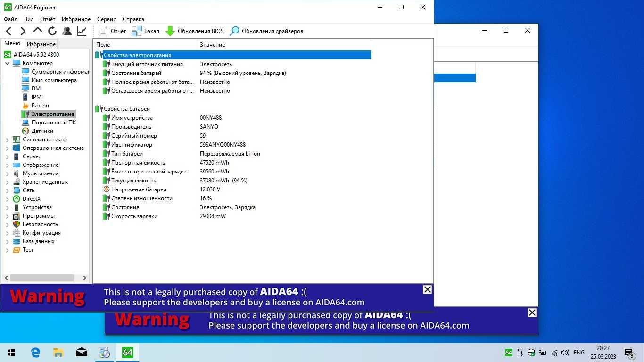
Task: Expand the Операционная система node
Action: point(8,148)
